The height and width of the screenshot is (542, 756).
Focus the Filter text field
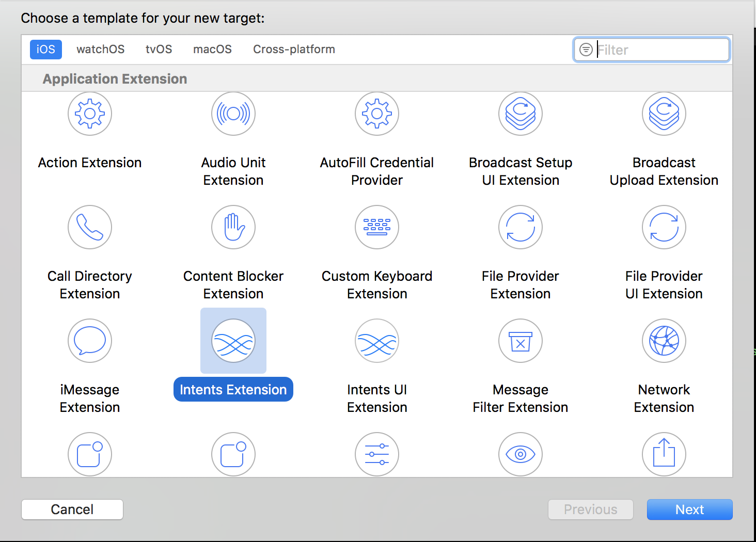(652, 50)
